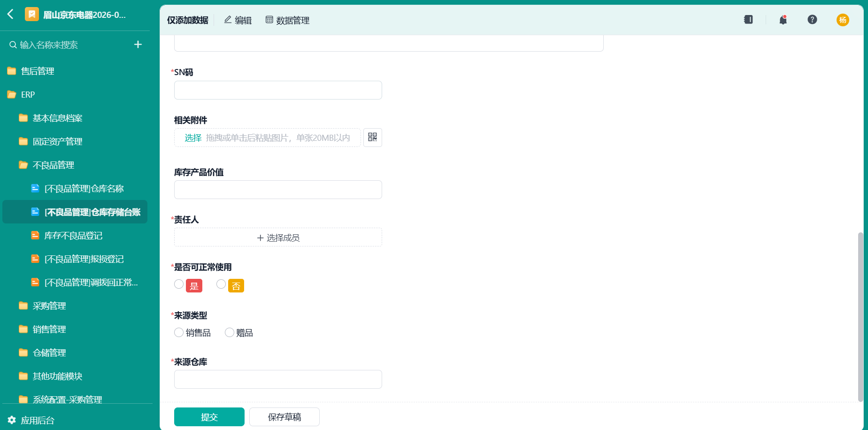Click the QR code scan icon
The width and height of the screenshot is (868, 430).
pyautogui.click(x=373, y=138)
